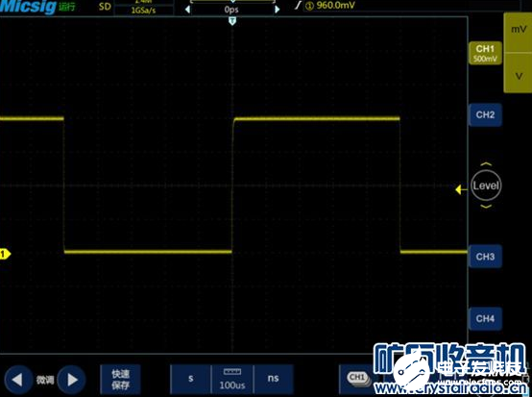Enable channel CH4

coord(485,318)
